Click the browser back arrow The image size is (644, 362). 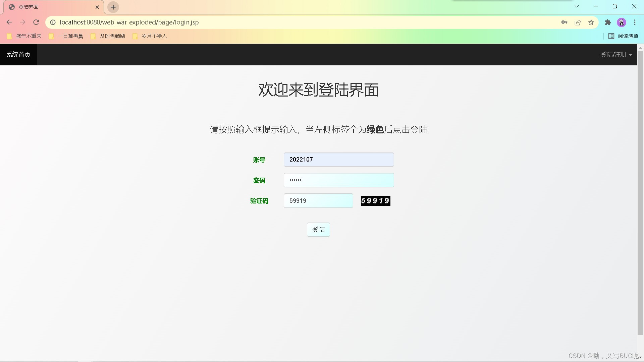9,22
